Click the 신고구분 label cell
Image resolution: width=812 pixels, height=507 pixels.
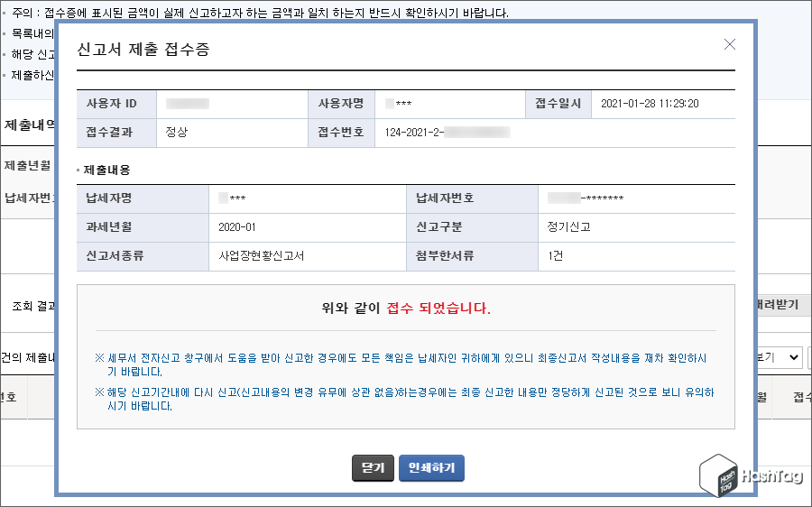point(472,226)
